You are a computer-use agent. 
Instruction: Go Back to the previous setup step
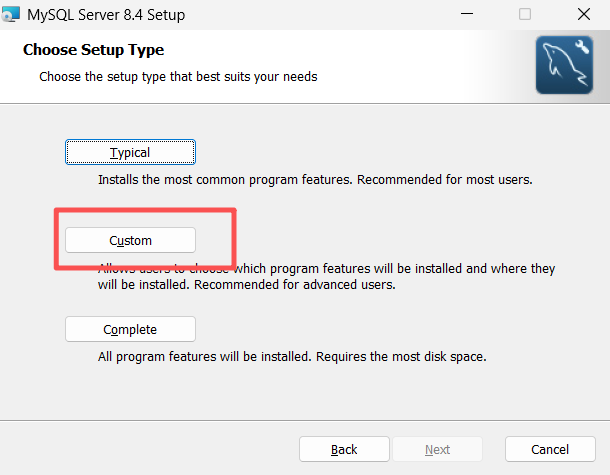coord(344,449)
